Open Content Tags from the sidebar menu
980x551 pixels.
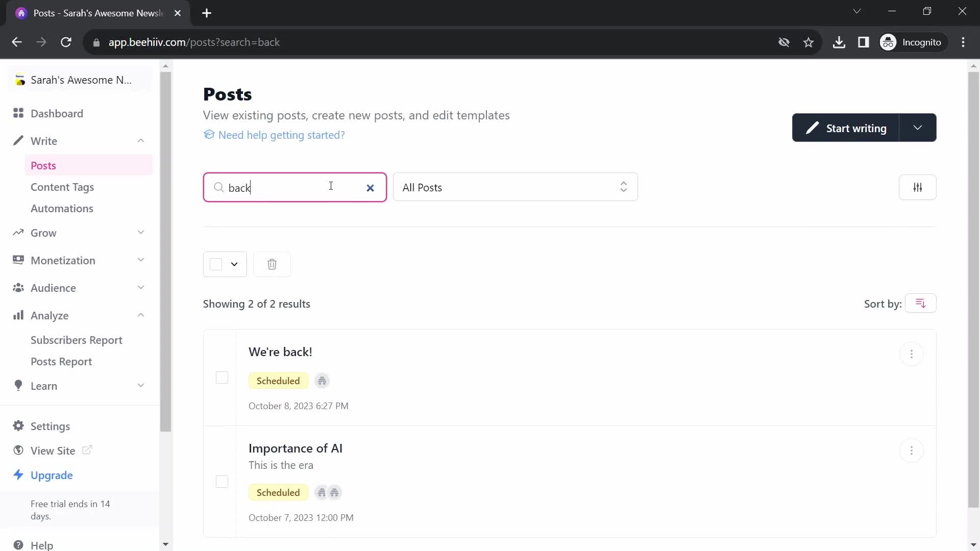[x=62, y=186]
